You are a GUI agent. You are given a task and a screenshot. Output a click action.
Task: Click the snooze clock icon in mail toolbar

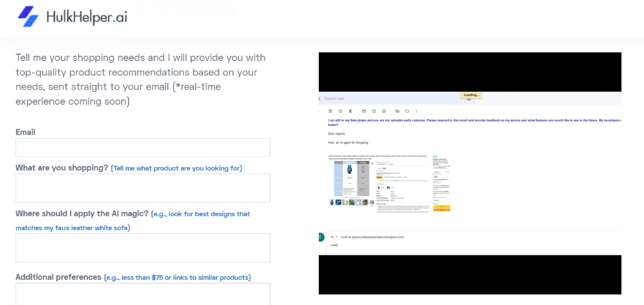[374, 111]
